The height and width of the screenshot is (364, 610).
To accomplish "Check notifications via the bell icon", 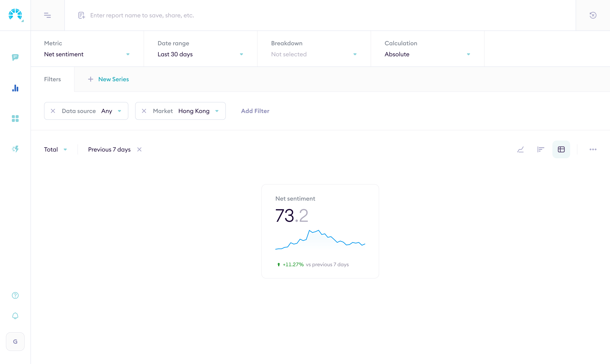I will [15, 316].
